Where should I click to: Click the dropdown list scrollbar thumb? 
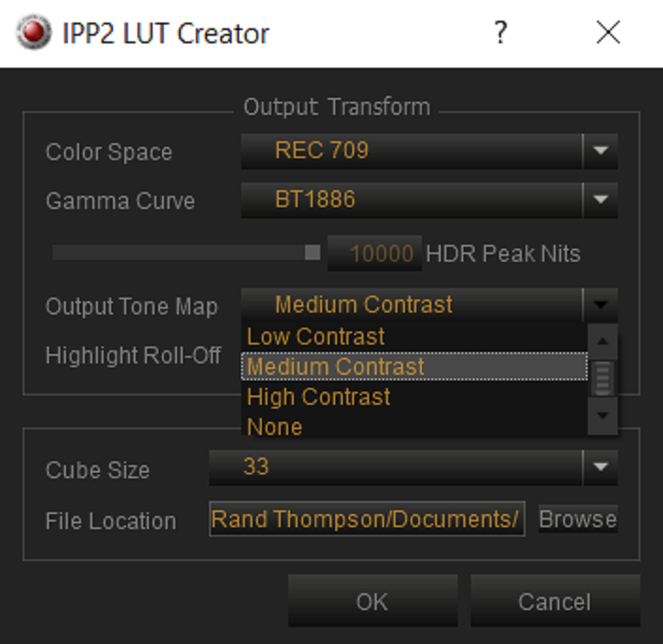coord(603,378)
